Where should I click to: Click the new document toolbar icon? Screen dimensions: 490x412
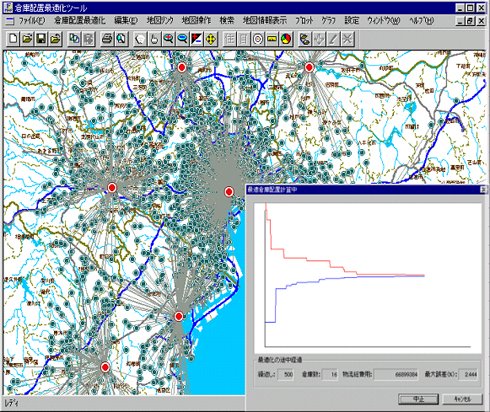tap(13, 39)
